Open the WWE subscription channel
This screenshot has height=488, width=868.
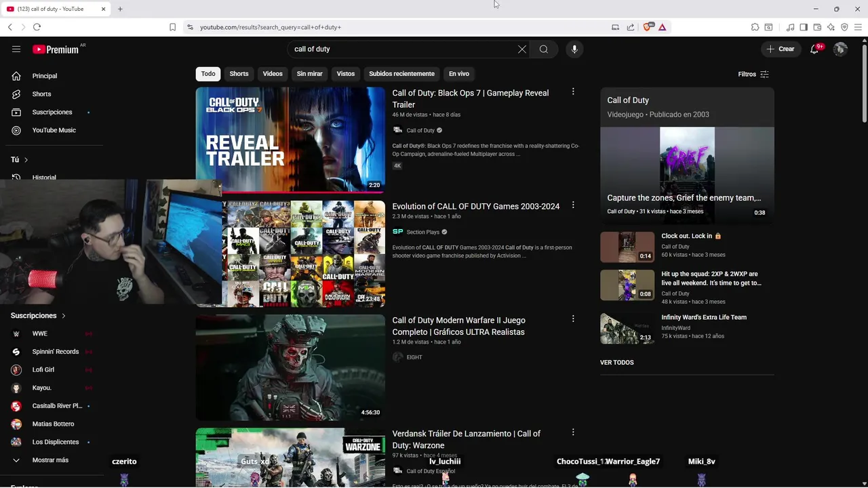tap(39, 333)
